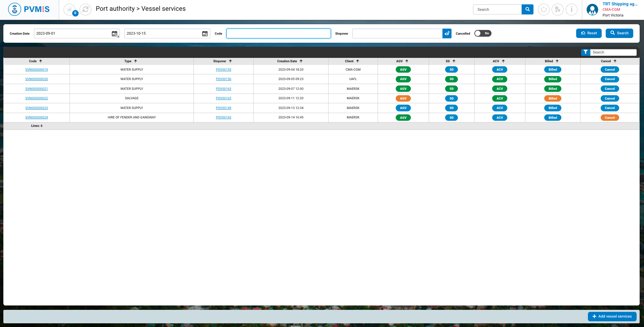644x327 pixels.
Task: Toggle the Cancelled switch
Action: 482,33
